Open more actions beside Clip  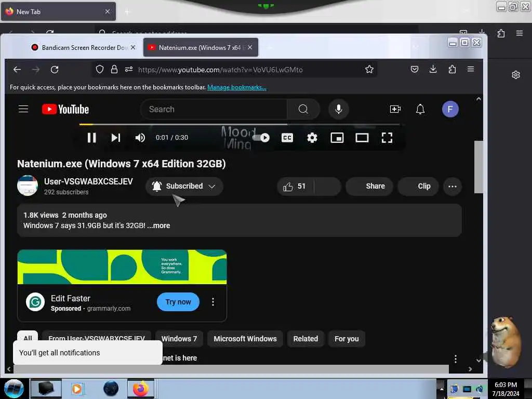coord(453,187)
